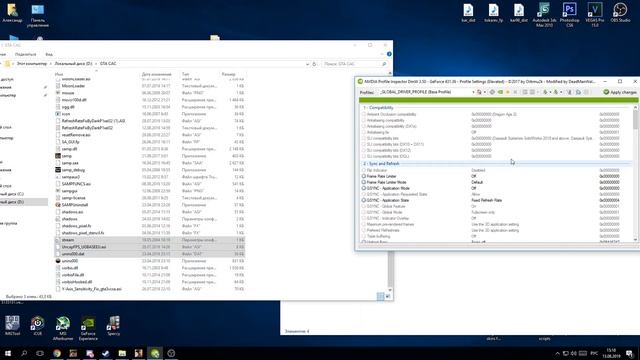Open File Explorer from the taskbar
This screenshot has height=360, width=640.
(x=122, y=353)
